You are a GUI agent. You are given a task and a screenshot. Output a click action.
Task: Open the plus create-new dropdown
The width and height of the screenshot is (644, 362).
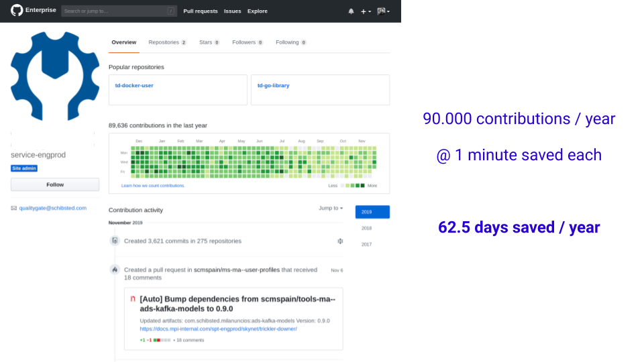point(366,11)
